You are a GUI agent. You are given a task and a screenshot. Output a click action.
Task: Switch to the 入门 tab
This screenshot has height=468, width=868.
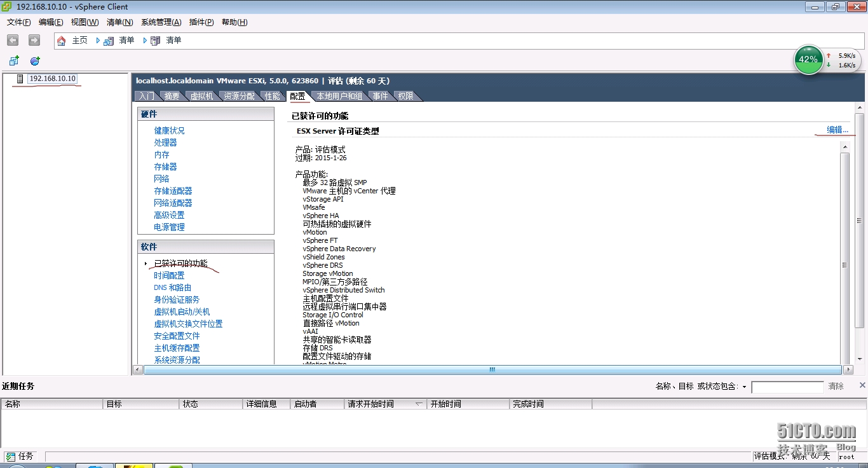146,96
